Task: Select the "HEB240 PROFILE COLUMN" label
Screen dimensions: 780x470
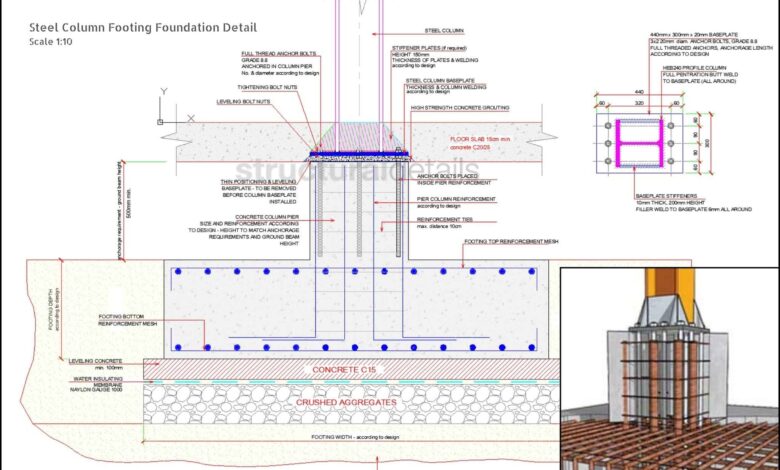Action: click(x=694, y=68)
